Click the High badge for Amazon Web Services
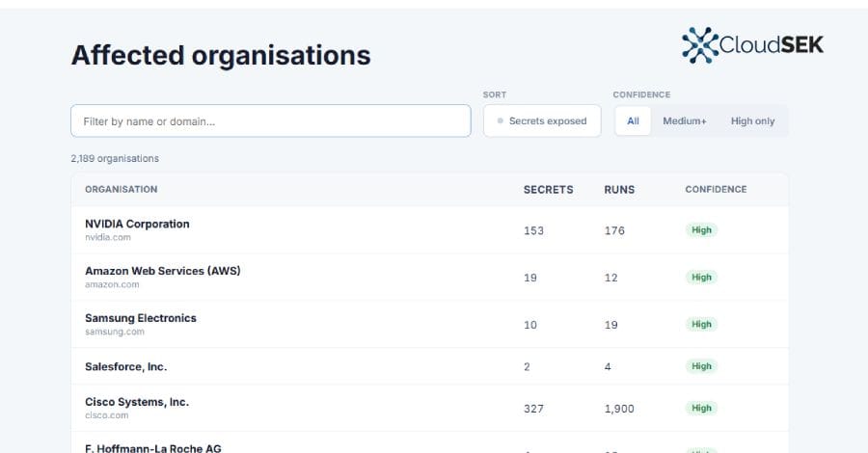 pyautogui.click(x=701, y=278)
